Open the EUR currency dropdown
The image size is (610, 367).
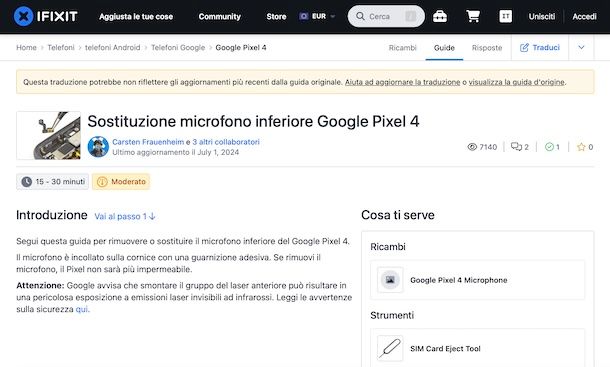coord(317,16)
